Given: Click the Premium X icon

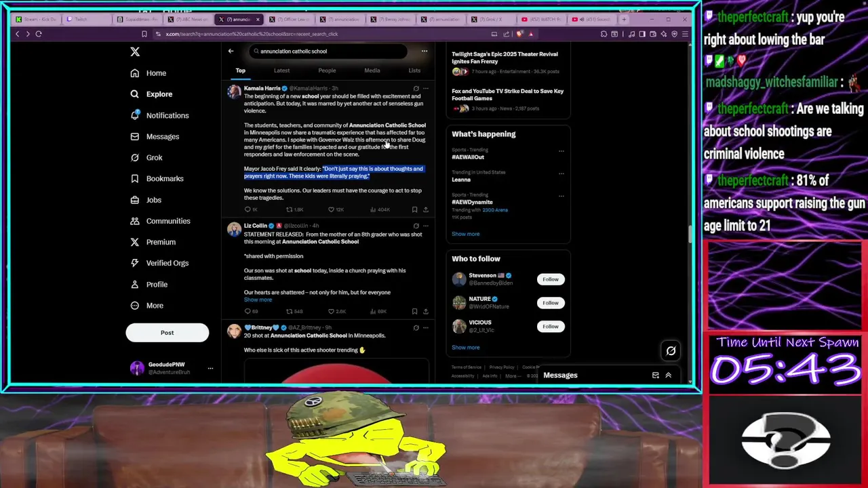Looking at the screenshot, I should [135, 242].
